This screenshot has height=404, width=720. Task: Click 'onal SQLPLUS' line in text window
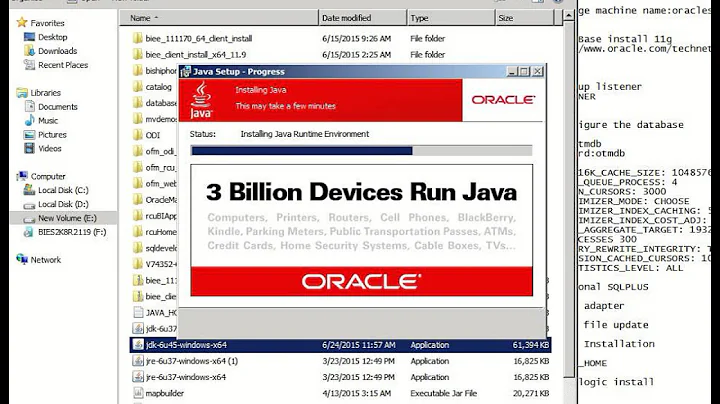(x=613, y=286)
